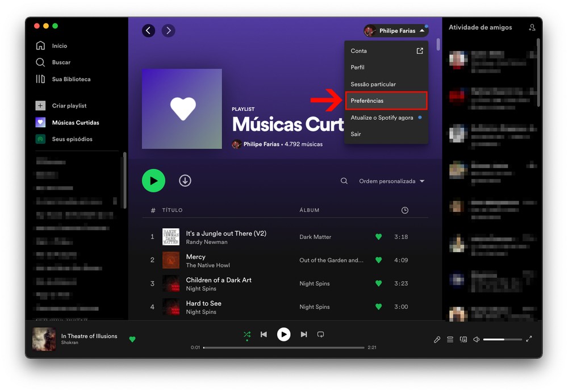Click the back navigation arrow
This screenshot has width=568, height=392.
(149, 31)
